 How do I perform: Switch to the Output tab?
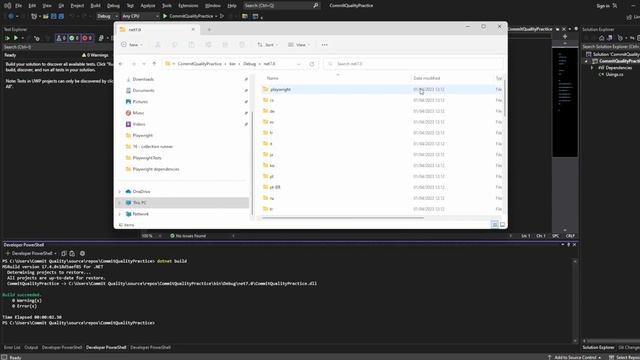point(31,348)
